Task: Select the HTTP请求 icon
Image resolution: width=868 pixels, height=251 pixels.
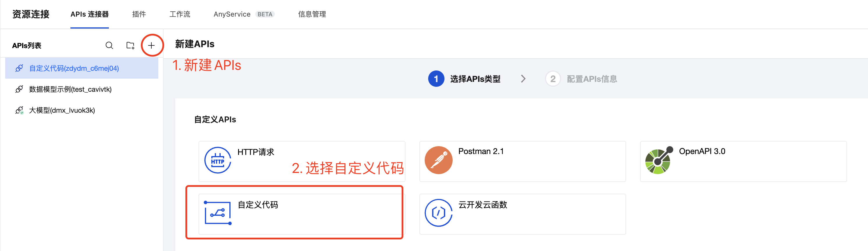Action: coord(218,160)
